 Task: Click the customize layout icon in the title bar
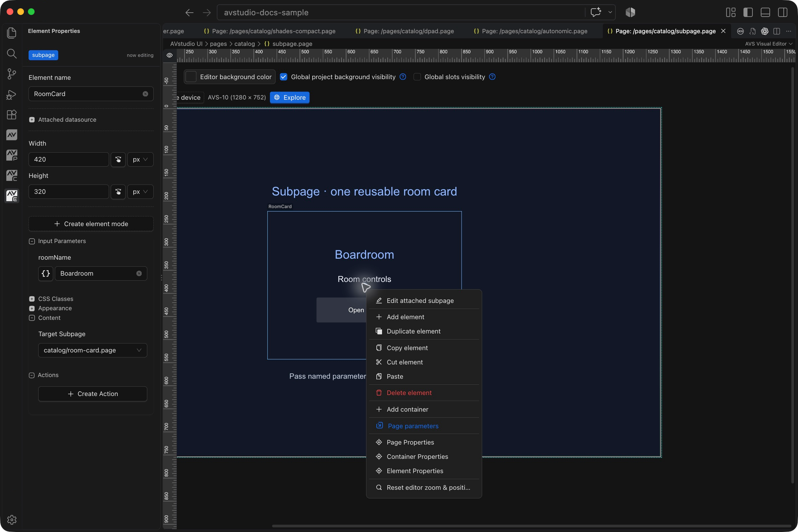731,13
